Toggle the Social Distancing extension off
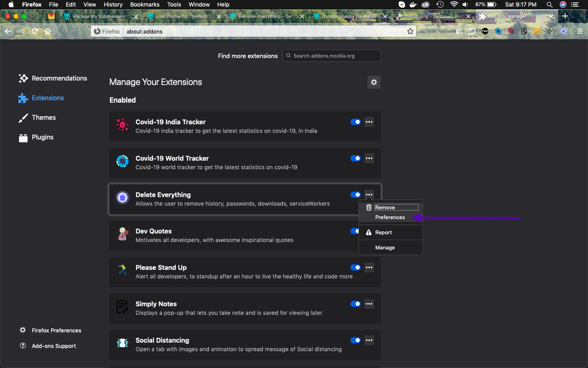The width and height of the screenshot is (588, 368). 356,340
